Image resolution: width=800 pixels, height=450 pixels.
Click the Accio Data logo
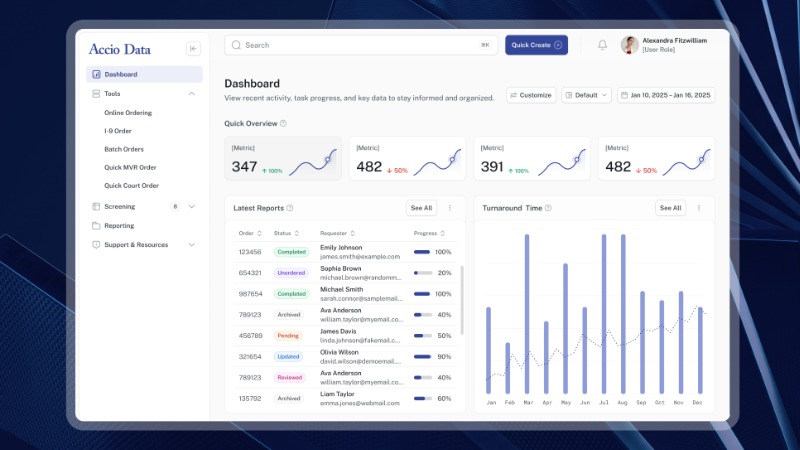click(x=120, y=49)
